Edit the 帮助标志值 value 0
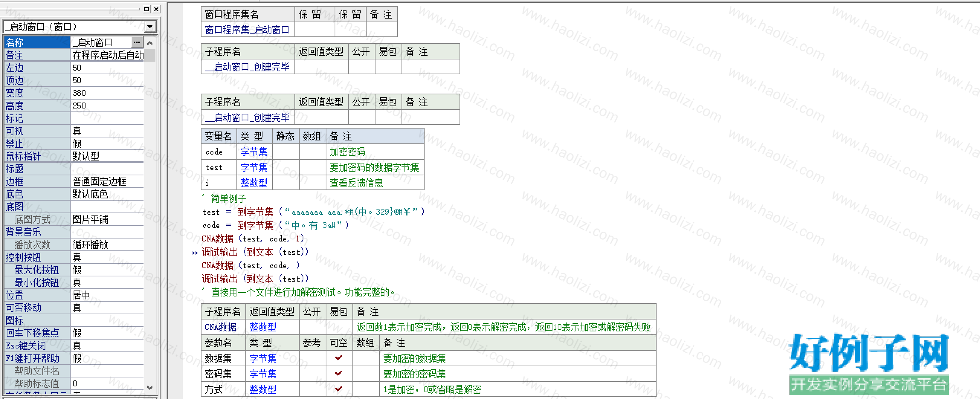The image size is (980, 399). 108,383
